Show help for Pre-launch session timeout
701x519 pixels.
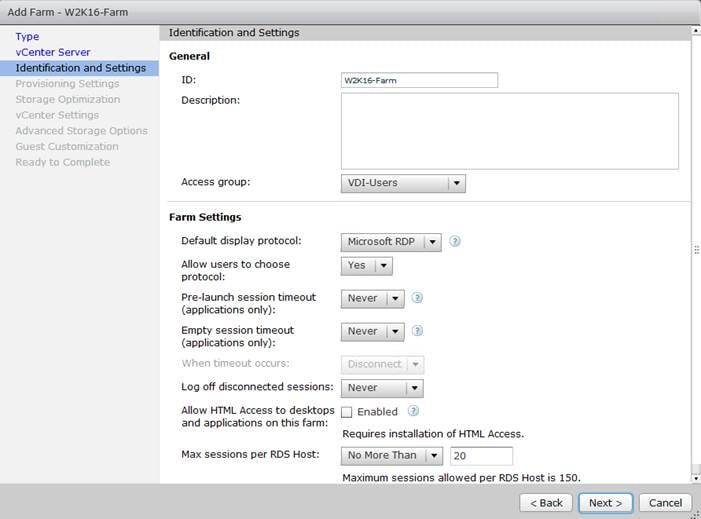[x=417, y=298]
